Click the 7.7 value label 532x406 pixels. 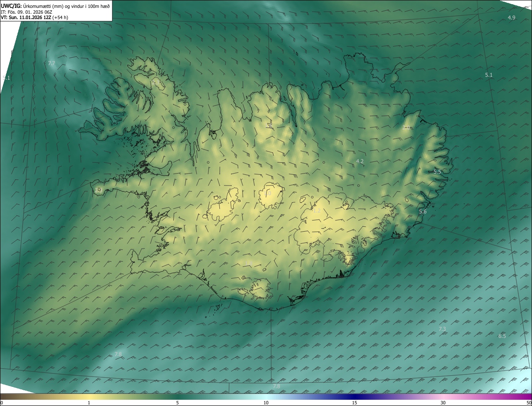pos(52,64)
